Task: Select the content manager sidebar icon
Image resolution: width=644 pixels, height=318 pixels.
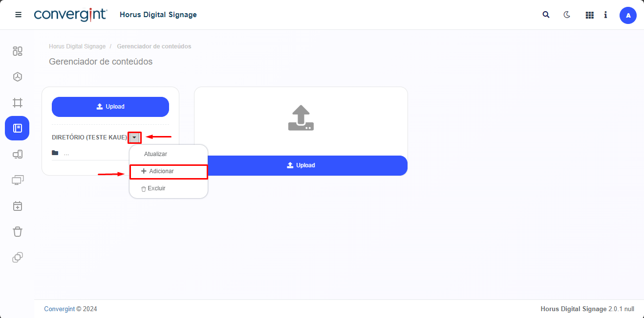Action: (17, 128)
